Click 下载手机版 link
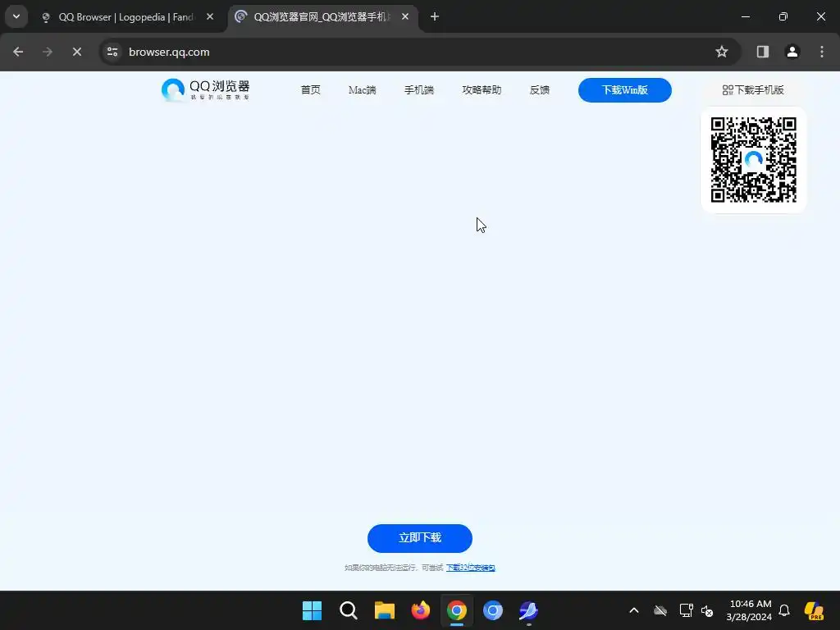Screen dimensions: 840x630 (x=753, y=90)
